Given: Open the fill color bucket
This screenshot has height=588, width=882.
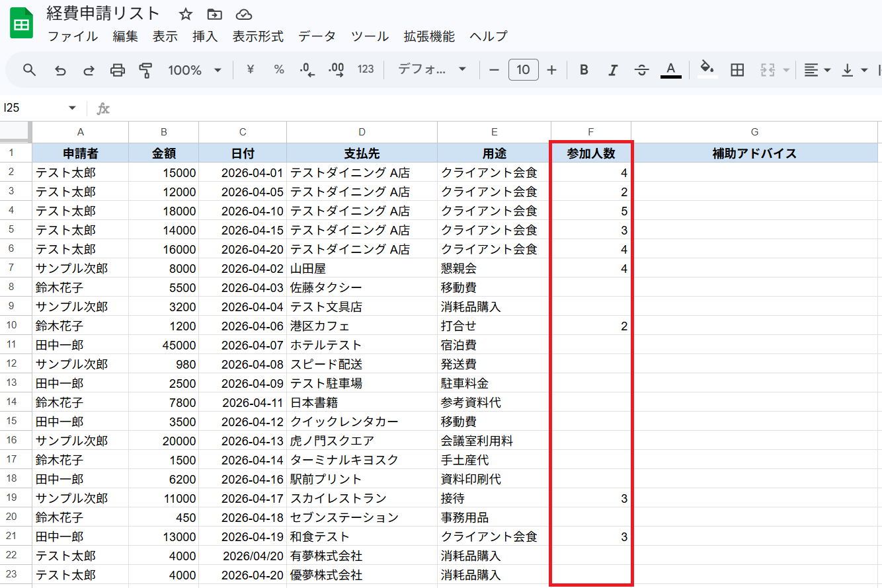Looking at the screenshot, I should click(x=707, y=69).
